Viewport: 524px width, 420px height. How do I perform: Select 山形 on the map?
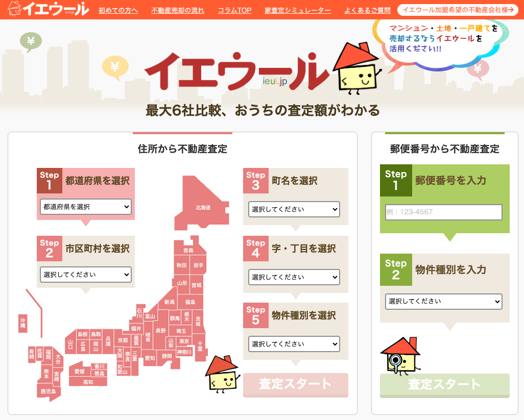point(182,283)
